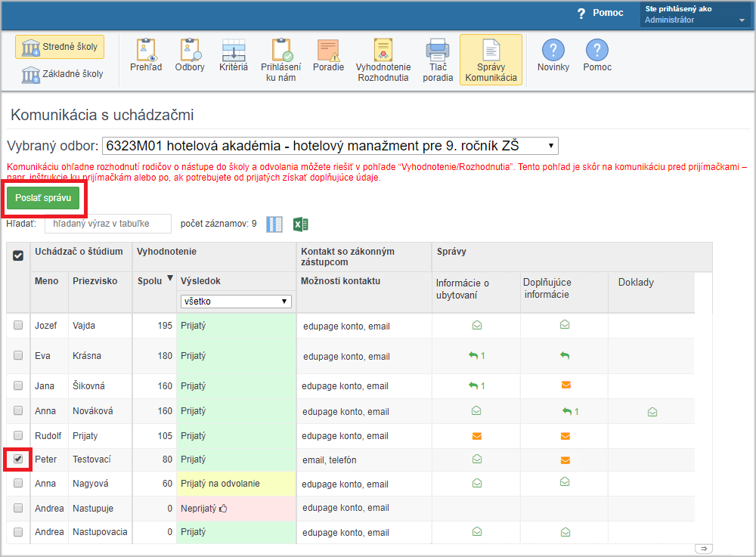Check the box for Eva Krásna
This screenshot has width=756, height=557.
[18, 355]
